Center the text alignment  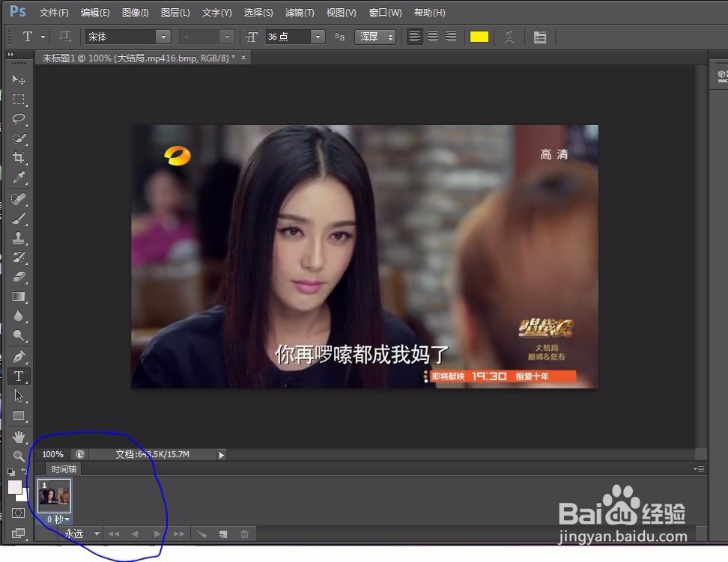433,37
